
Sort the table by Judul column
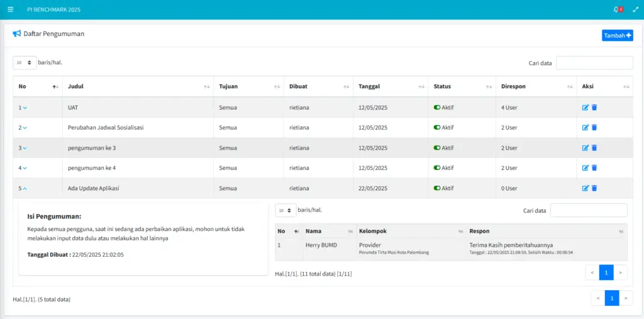tap(206, 87)
